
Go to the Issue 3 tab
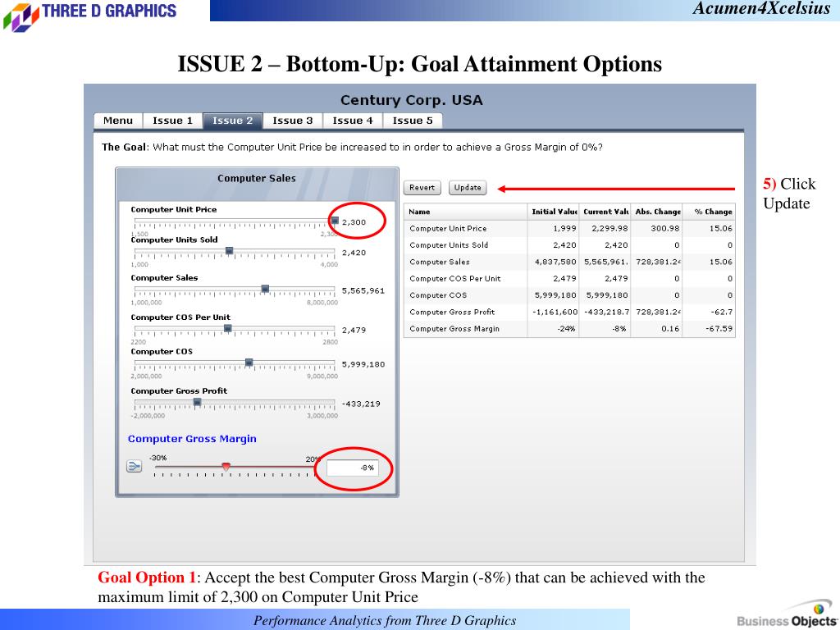(x=293, y=121)
